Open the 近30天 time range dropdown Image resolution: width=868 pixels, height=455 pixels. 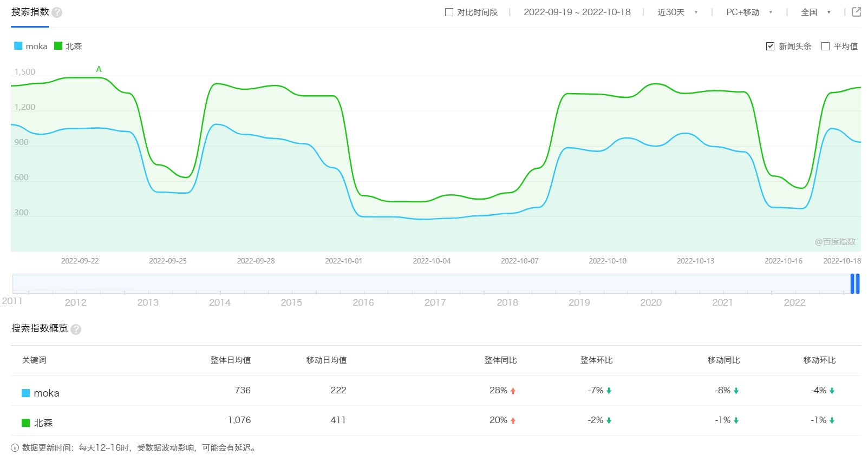tap(677, 12)
